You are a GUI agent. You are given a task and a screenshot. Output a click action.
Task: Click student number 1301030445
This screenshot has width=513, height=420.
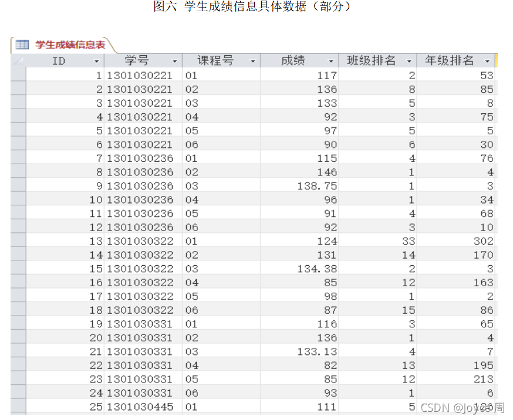tap(143, 407)
